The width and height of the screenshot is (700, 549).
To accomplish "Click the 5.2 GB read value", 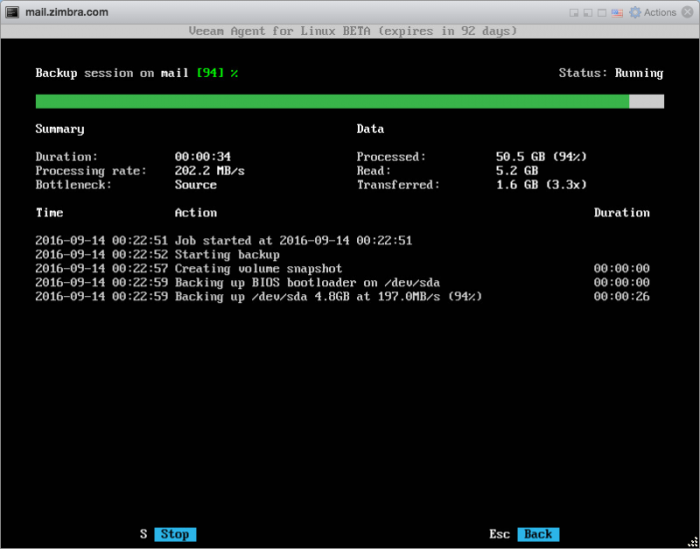I will point(517,171).
